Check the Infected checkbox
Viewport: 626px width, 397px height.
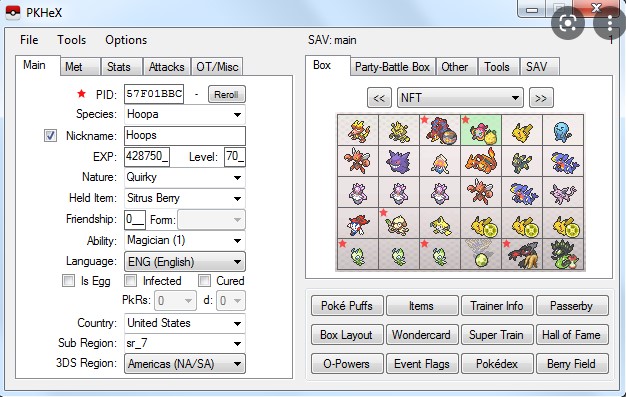click(131, 281)
